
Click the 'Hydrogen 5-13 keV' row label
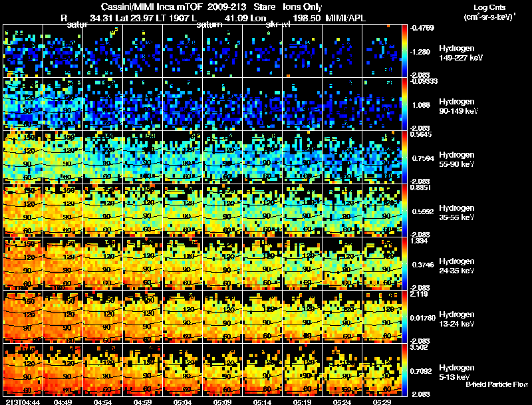point(457,372)
